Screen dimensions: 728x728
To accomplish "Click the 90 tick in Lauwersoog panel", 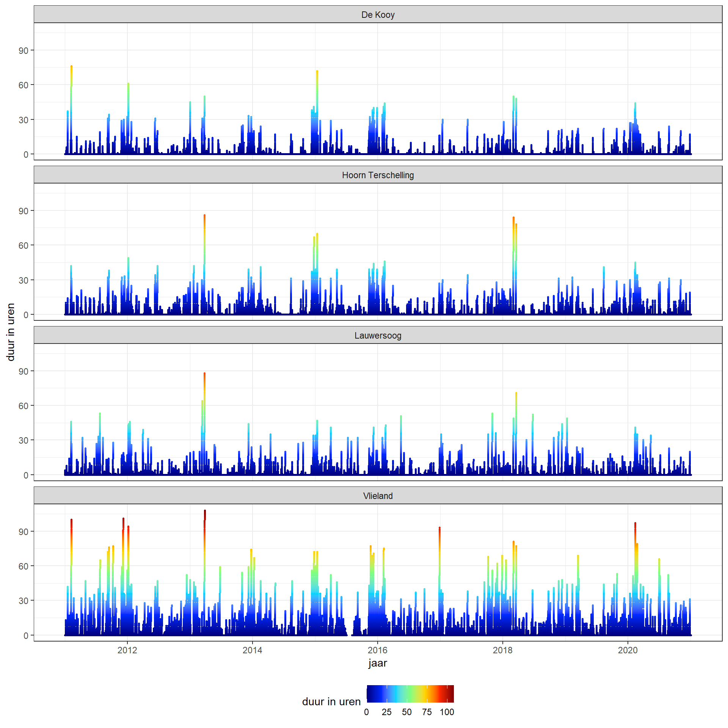I will (24, 371).
